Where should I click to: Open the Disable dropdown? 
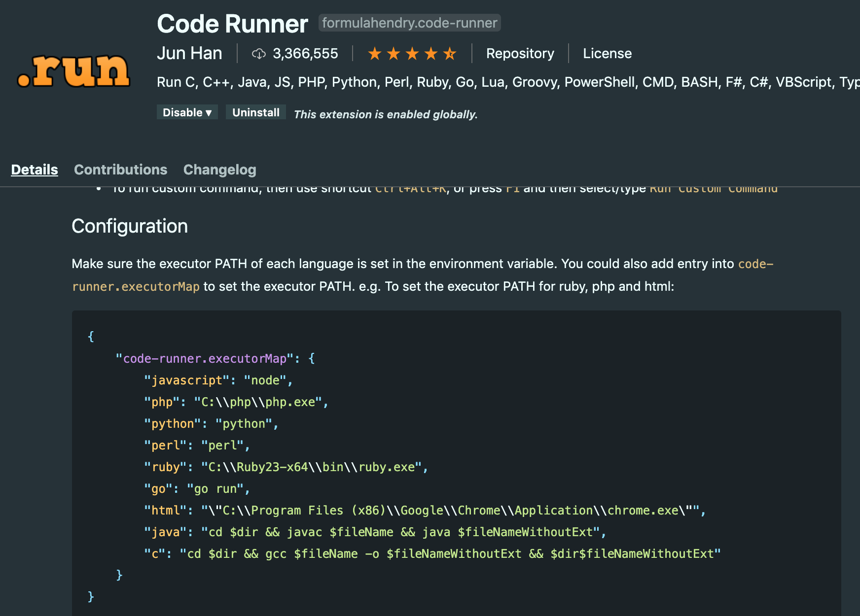(187, 112)
